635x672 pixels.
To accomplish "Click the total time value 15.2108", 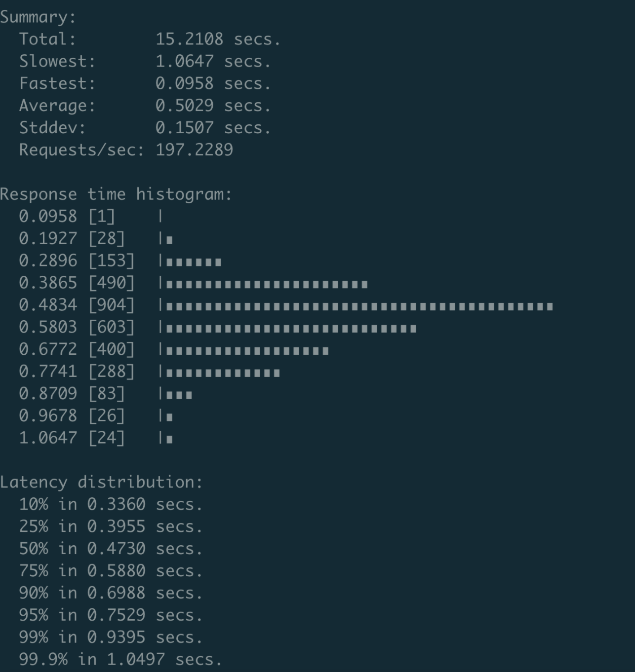I will (189, 39).
